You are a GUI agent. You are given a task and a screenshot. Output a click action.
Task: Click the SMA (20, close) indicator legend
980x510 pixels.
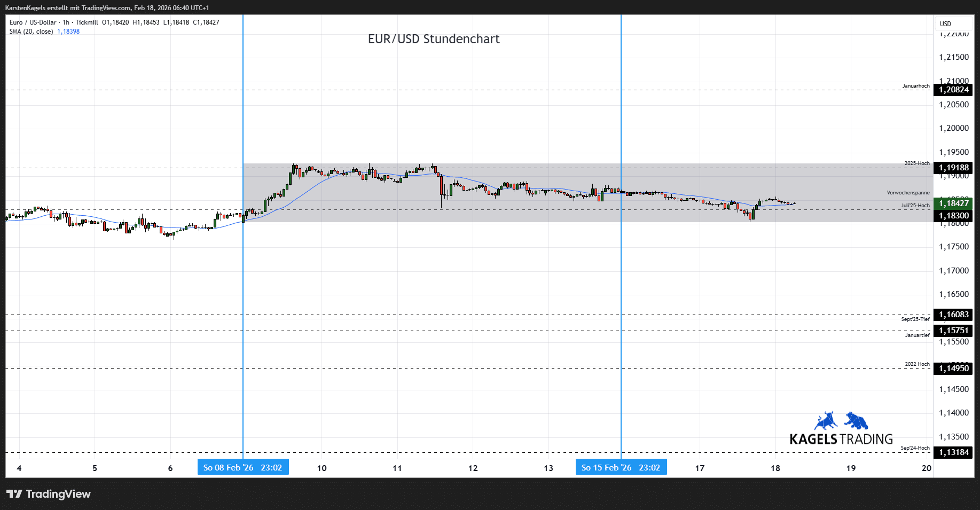pos(31,32)
